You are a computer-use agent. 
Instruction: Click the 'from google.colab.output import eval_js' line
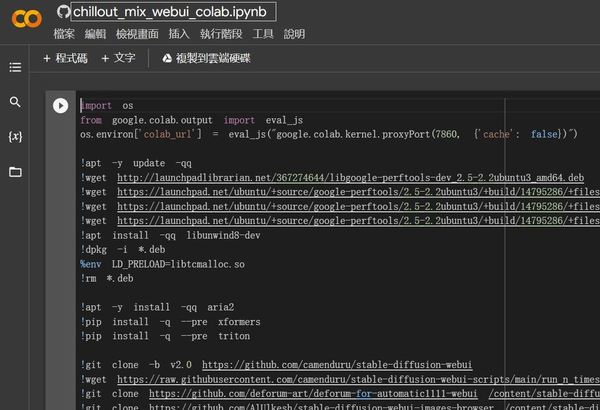[192, 120]
